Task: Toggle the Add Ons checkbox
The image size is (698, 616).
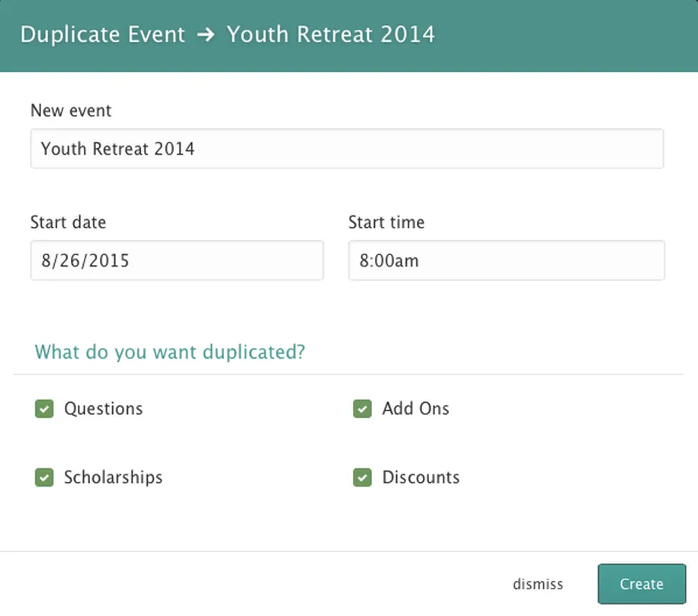Action: pyautogui.click(x=362, y=409)
